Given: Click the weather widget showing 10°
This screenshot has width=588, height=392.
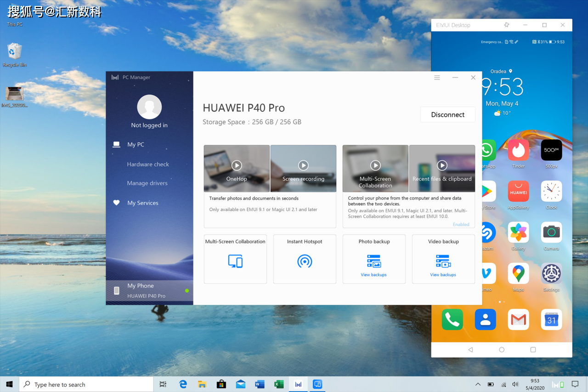Looking at the screenshot, I should [x=502, y=113].
